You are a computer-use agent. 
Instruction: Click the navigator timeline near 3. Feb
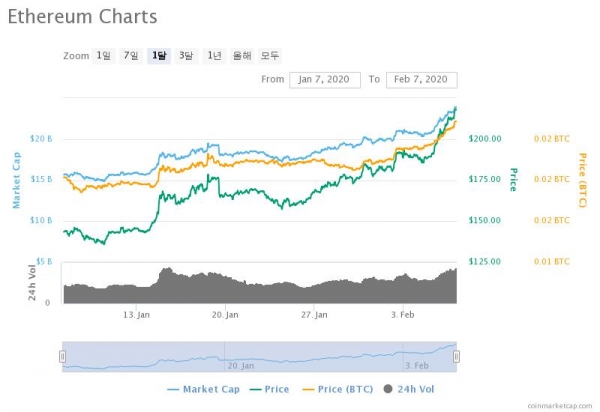417,366
